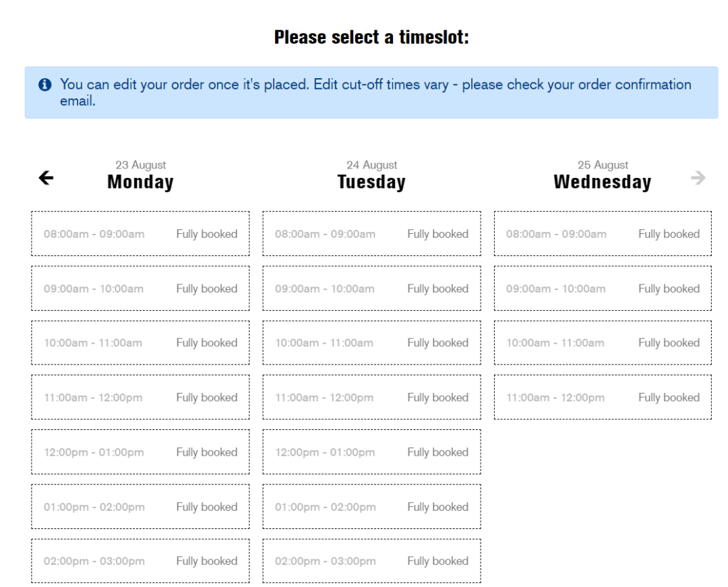Pick Wednesday 09:00am - 10:00am slot
Screen dimensions: 728x587
[603, 288]
